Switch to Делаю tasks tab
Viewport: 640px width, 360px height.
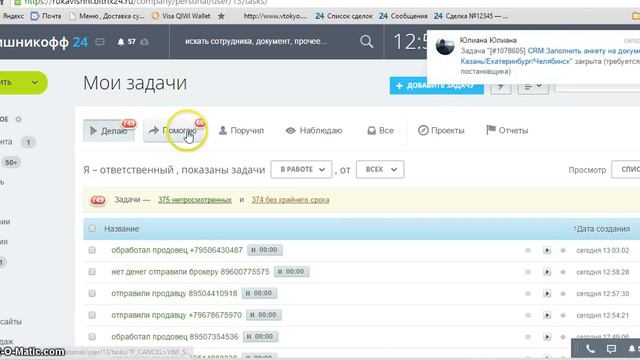coord(109,131)
